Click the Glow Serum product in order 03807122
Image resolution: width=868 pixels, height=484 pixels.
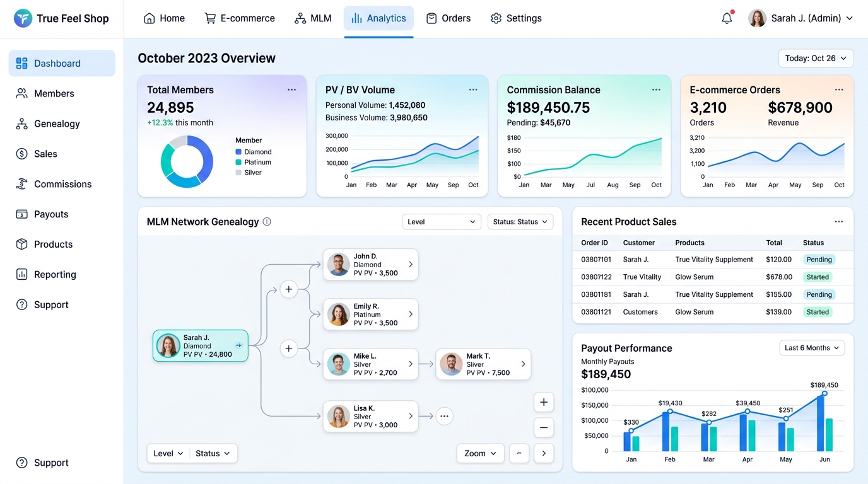(695, 277)
